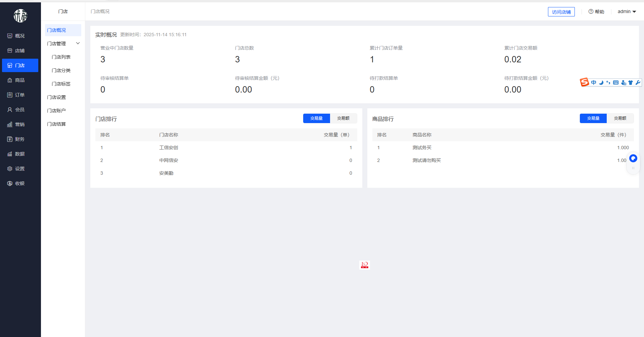Viewport: 644px width, 337px height.
Task: Open 门店列表 in the submenu
Action: [61, 57]
